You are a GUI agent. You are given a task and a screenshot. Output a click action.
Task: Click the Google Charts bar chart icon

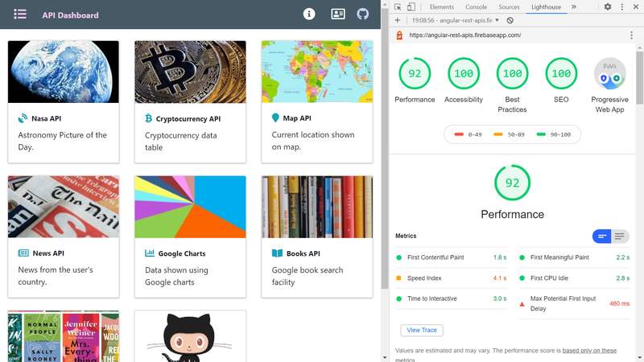pyautogui.click(x=150, y=253)
